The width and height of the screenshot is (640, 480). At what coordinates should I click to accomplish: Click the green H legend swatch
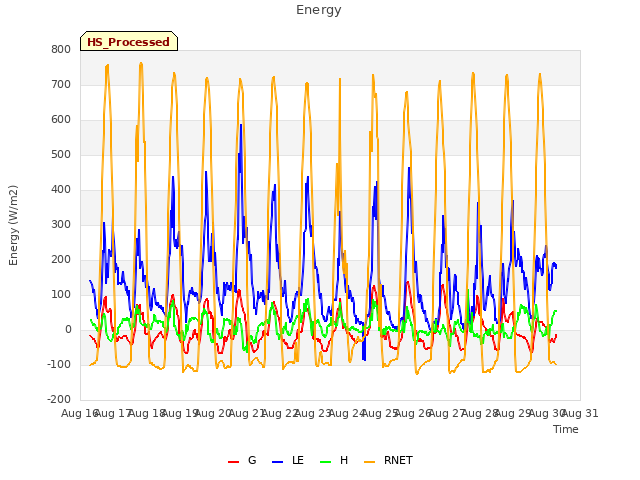click(x=325, y=462)
